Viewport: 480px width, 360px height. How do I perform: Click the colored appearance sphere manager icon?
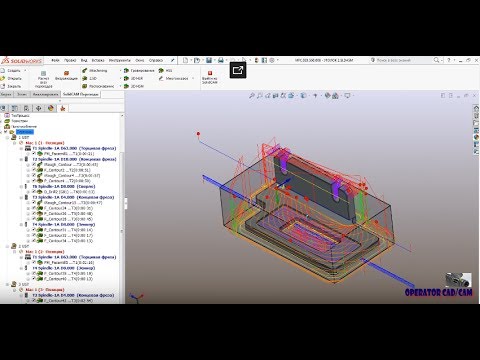(x=51, y=108)
